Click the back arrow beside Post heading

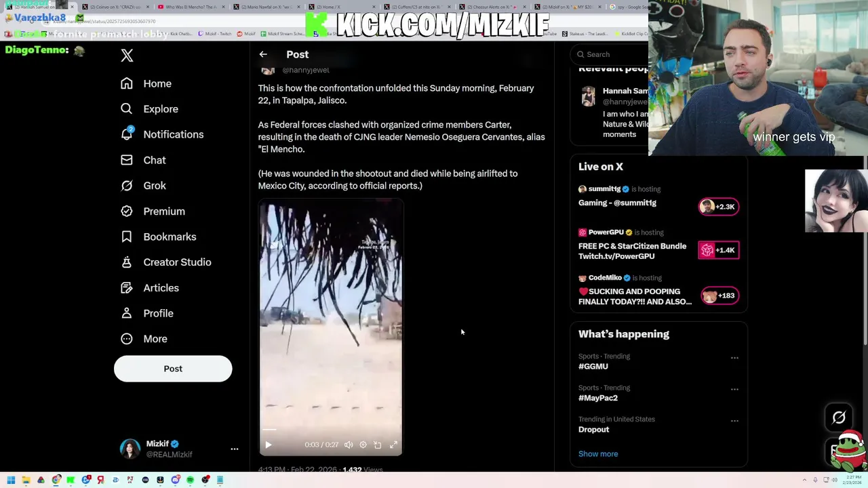coord(263,54)
